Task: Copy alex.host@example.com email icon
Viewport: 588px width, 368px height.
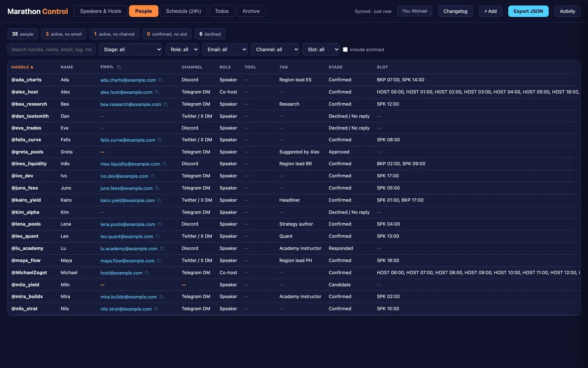Action: click(157, 92)
